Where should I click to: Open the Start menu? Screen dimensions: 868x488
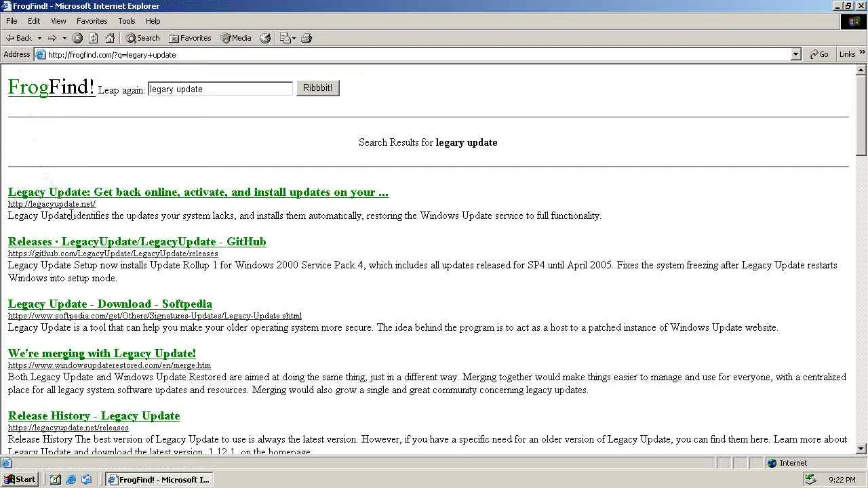tap(20, 479)
